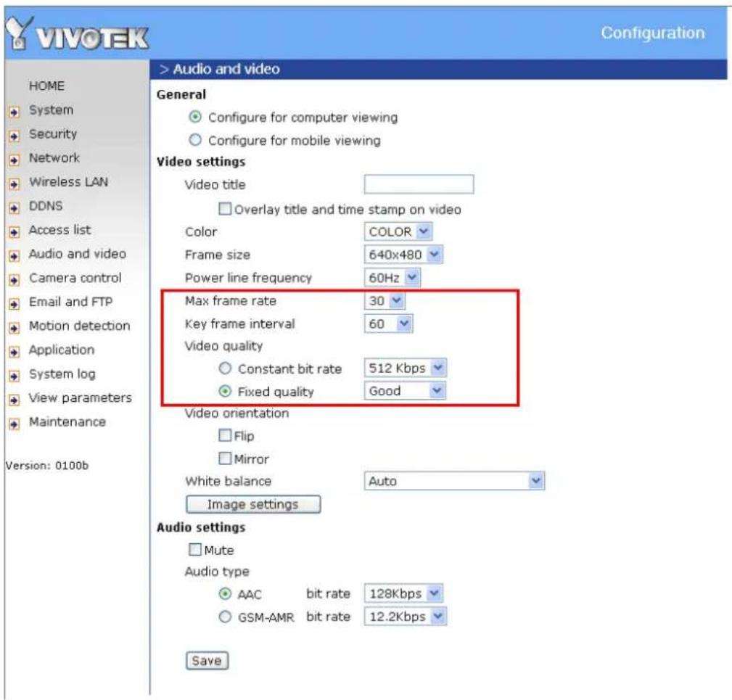Click the arrow icon beside System log
Viewport: 732px width, 700px height.
coord(15,376)
